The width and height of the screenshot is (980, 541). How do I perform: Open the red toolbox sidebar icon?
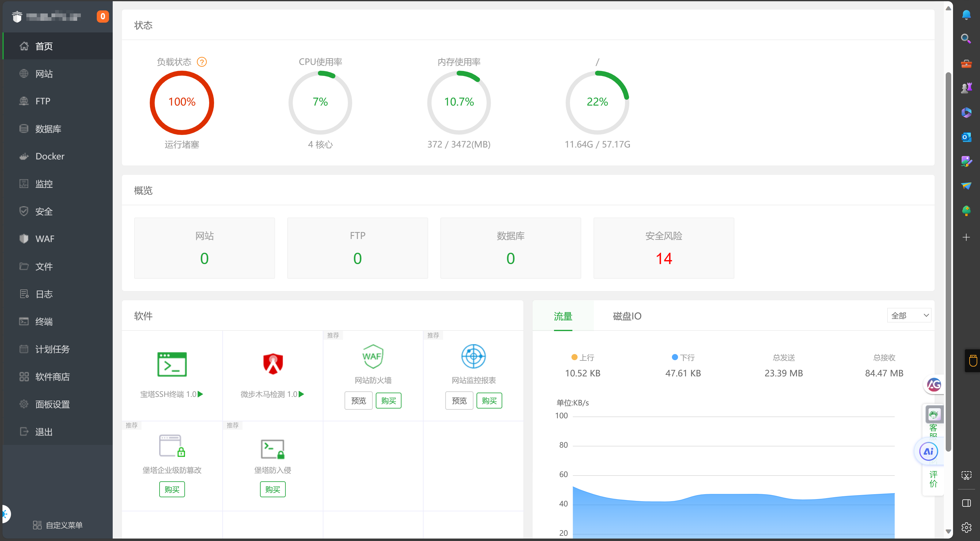coord(966,63)
